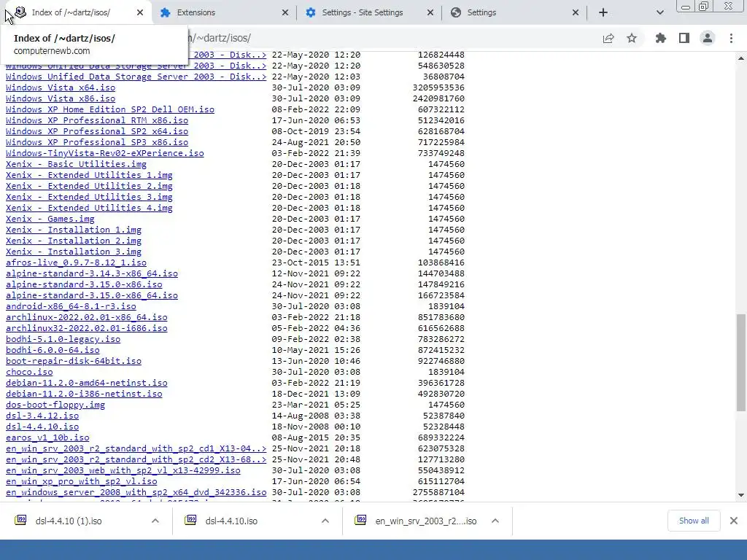Download alpine-standard-3.15.0-x86.iso
This screenshot has height=560, width=747.
click(84, 285)
